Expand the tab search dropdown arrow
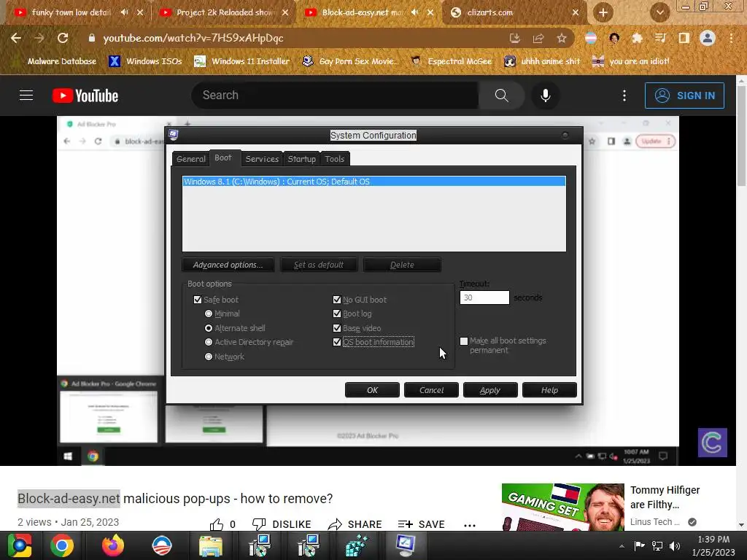747x560 pixels. [x=659, y=12]
